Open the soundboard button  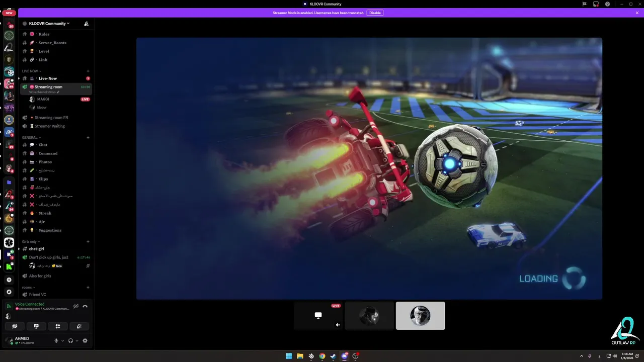coord(79,326)
